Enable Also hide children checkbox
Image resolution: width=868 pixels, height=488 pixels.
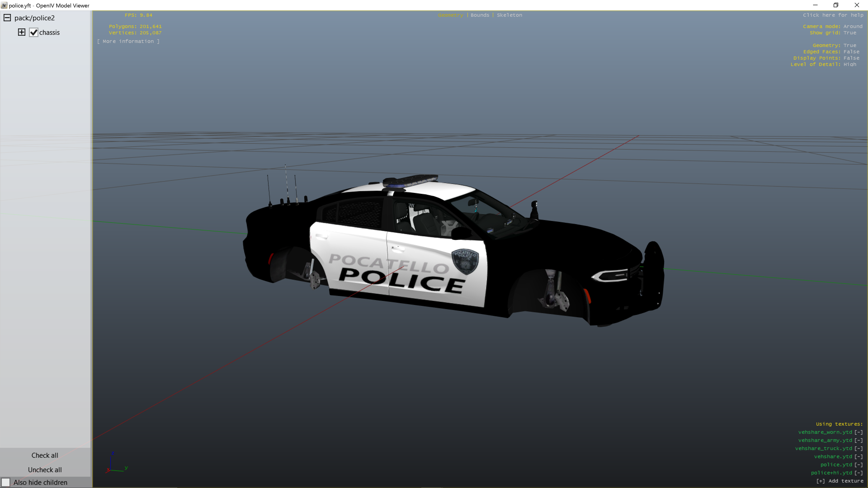pos(6,482)
